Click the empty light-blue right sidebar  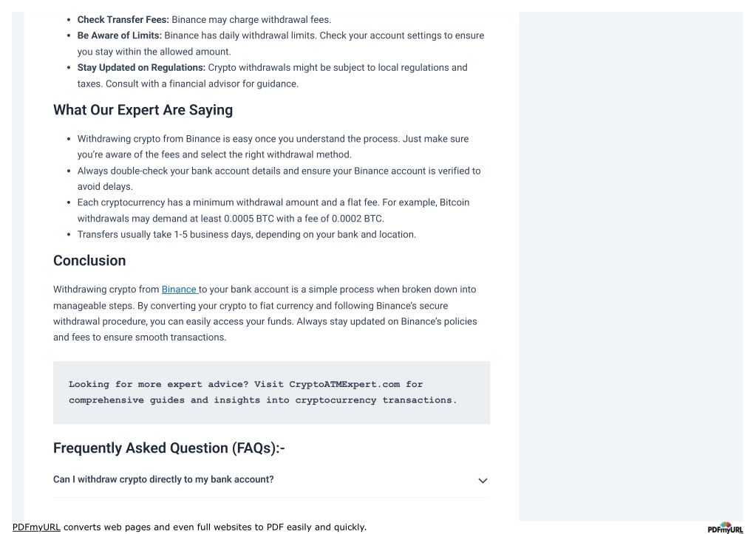pos(630,265)
